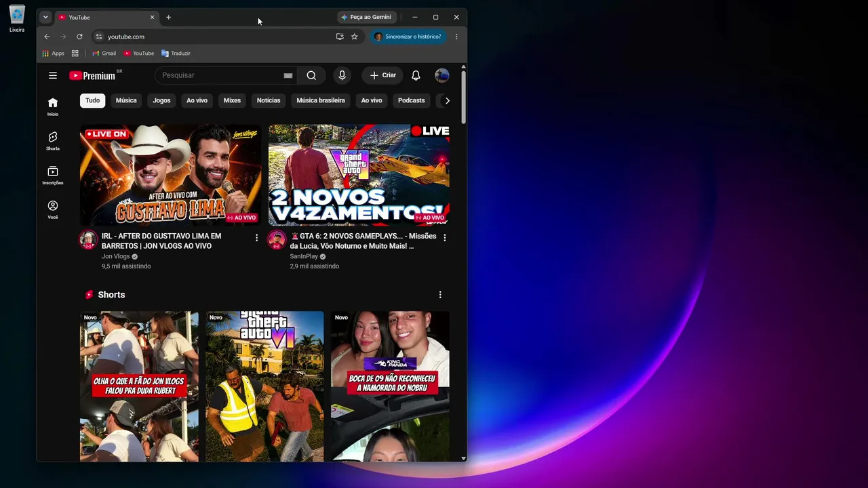Open a new browser tab

(x=168, y=17)
